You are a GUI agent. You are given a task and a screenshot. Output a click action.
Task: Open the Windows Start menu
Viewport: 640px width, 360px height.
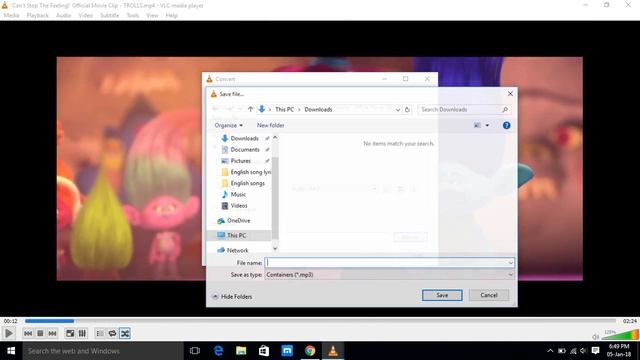pos(11,351)
